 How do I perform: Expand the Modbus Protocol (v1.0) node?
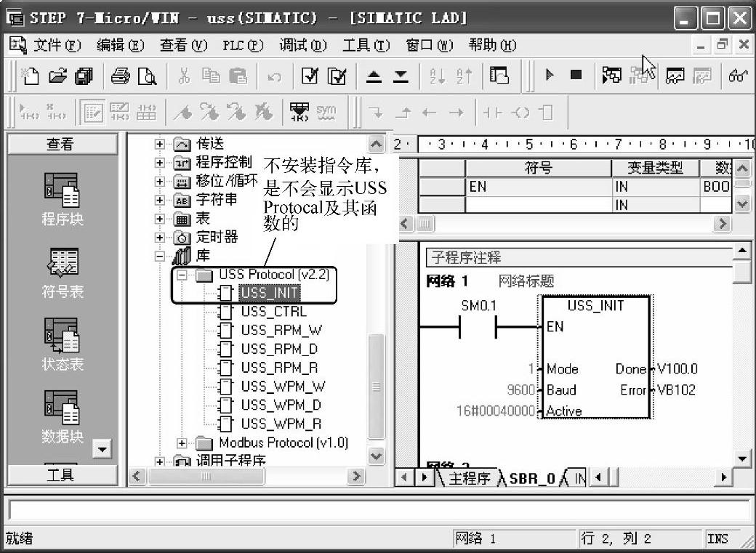(x=182, y=443)
